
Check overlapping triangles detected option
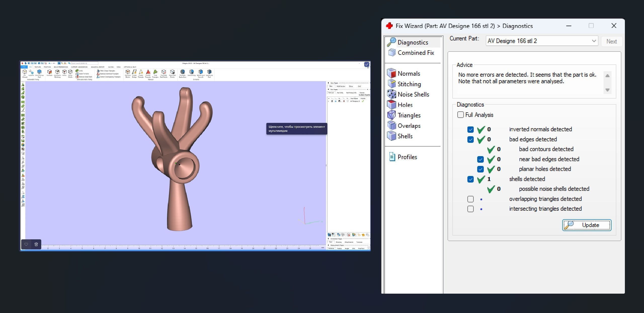tap(470, 199)
